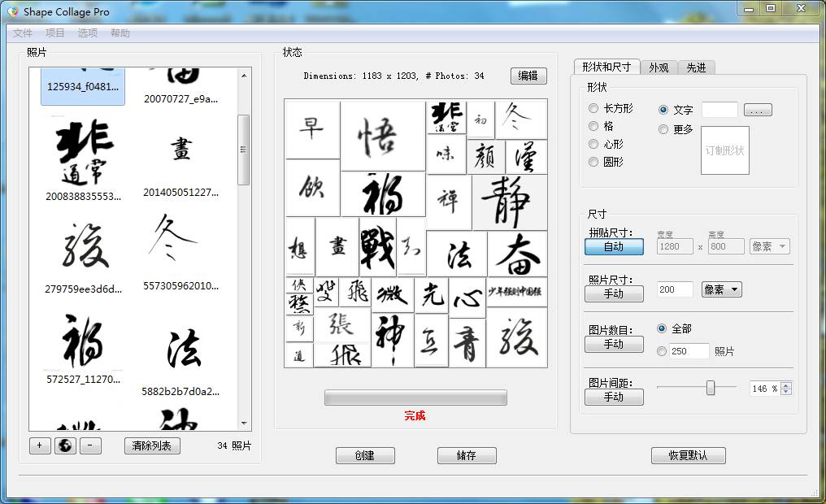Image resolution: width=826 pixels, height=504 pixels.
Task: Click the text shape input field
Action: pos(719,110)
